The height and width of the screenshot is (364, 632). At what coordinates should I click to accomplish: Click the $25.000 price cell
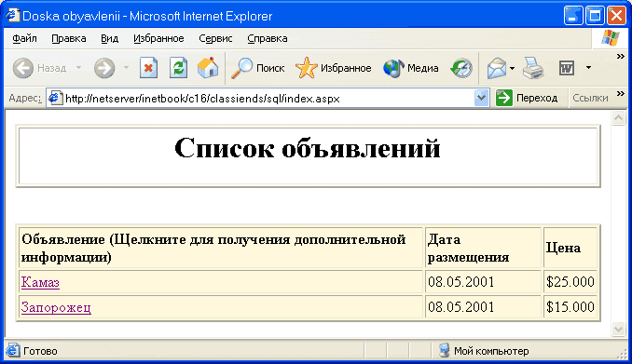click(570, 281)
